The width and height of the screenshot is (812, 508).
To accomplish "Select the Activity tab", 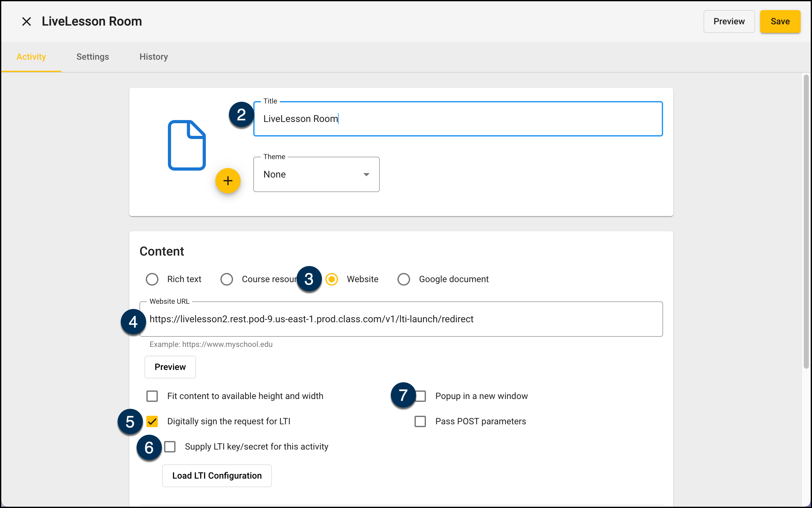I will (31, 57).
